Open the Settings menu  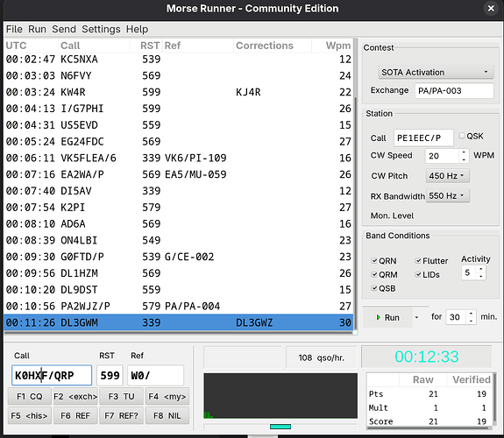101,29
